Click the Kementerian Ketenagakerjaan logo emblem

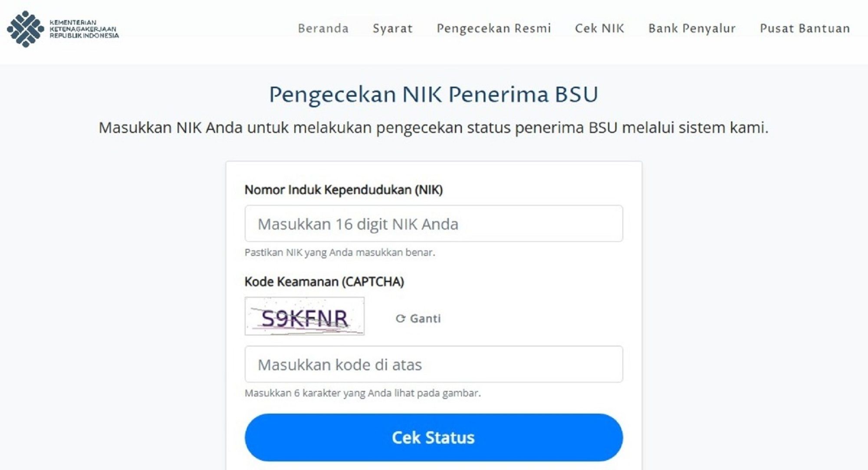pos(26,29)
